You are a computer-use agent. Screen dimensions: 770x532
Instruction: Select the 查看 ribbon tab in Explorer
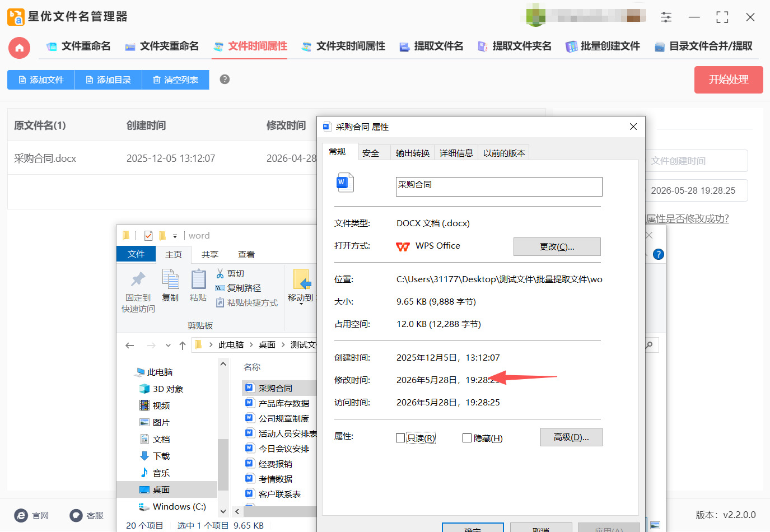(246, 254)
